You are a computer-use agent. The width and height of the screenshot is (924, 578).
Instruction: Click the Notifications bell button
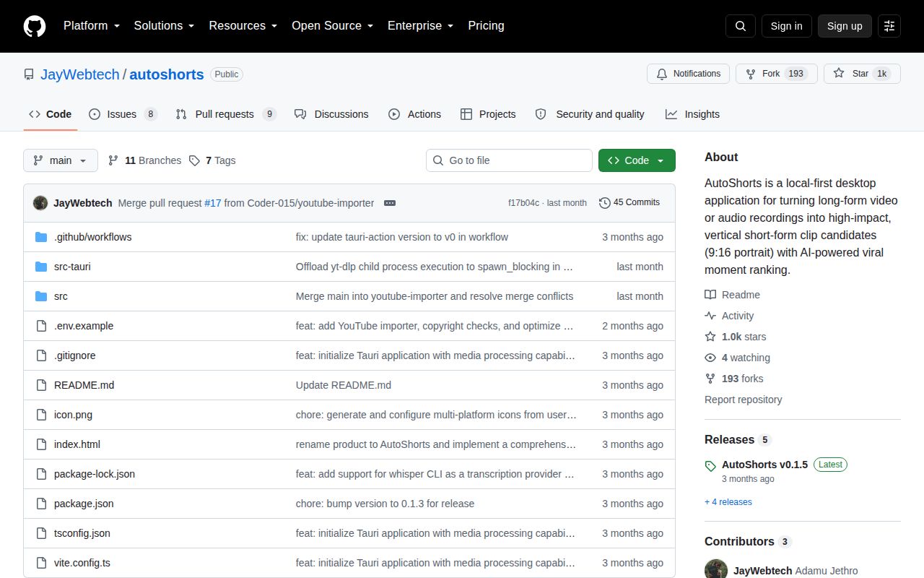688,74
